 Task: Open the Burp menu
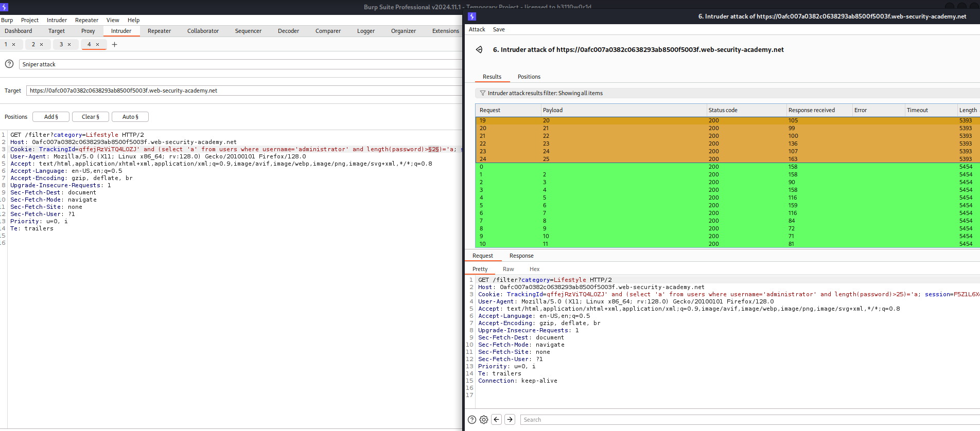coord(7,20)
